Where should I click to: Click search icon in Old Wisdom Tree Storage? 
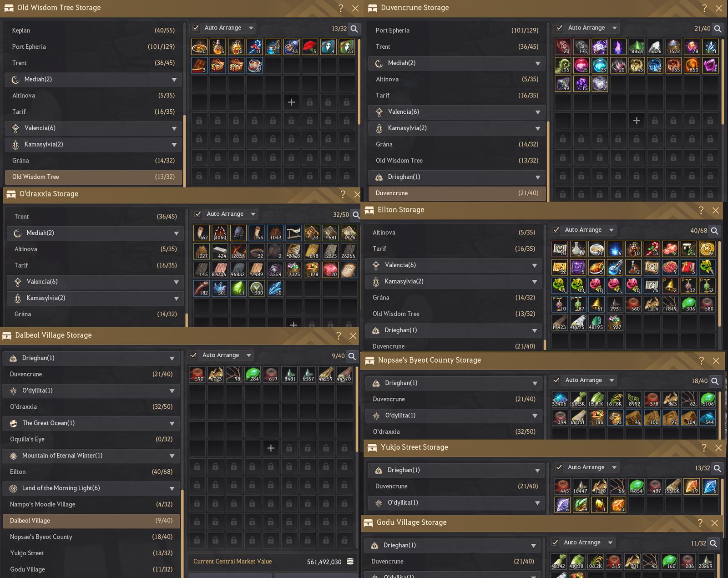pos(354,28)
